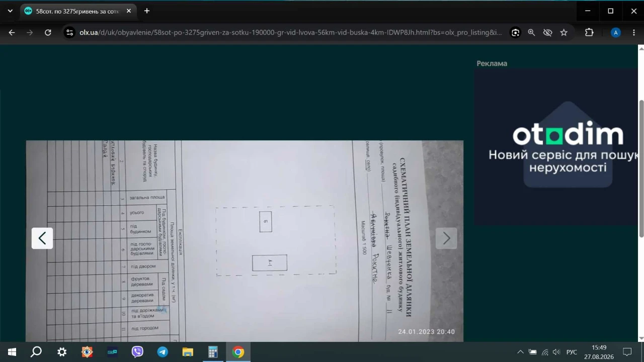644x362 pixels.
Task: Open the network tray icon
Action: [x=545, y=352]
